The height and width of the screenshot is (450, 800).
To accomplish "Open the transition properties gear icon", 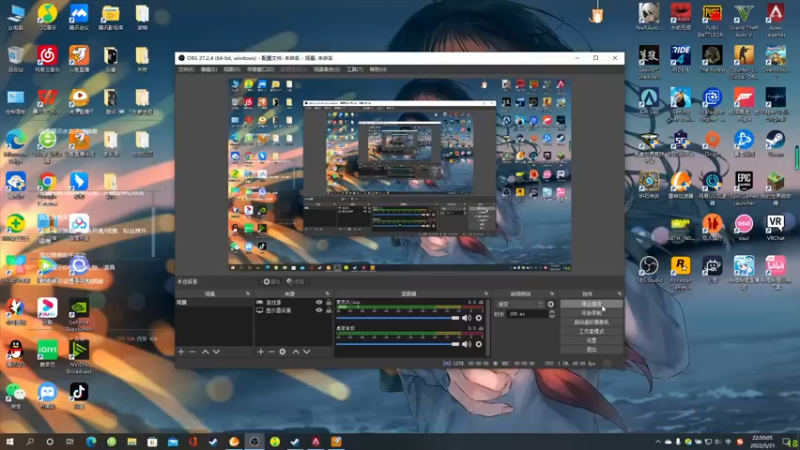I will coord(551,304).
